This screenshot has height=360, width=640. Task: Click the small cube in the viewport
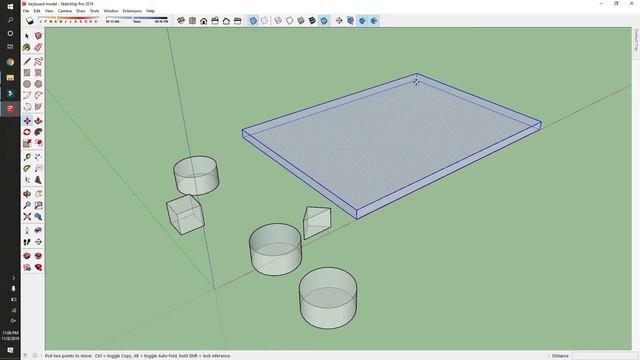coord(185,215)
